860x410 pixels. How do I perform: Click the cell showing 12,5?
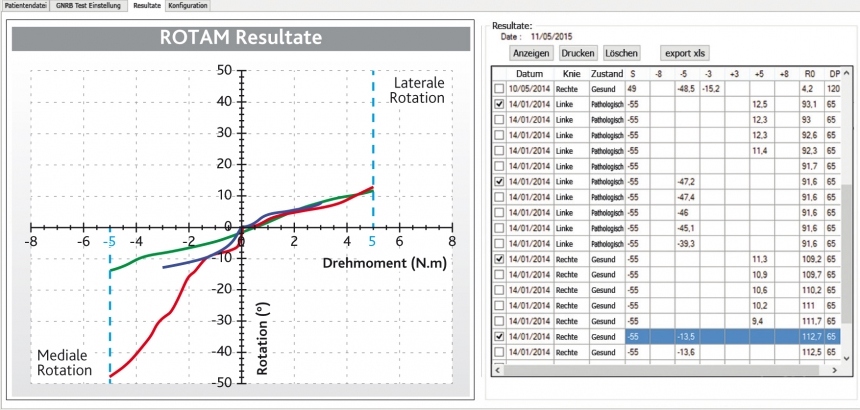(762, 104)
